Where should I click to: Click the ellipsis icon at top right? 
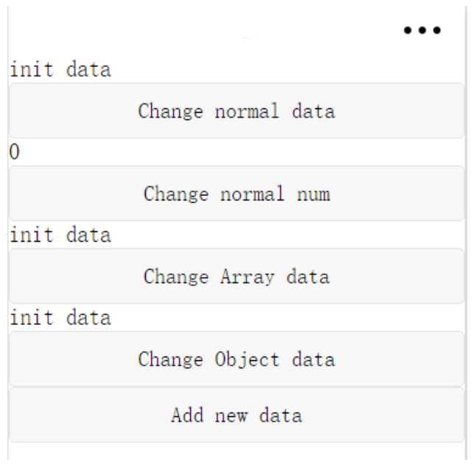[x=422, y=31]
